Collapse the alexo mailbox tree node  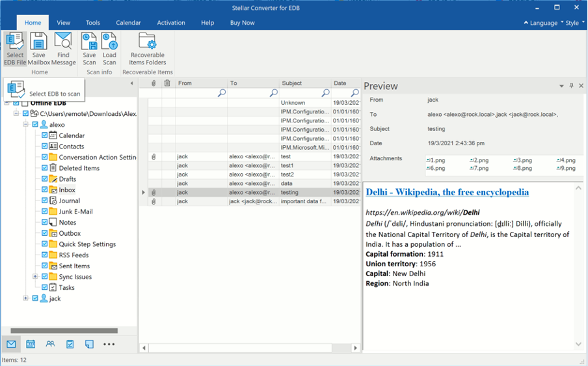pos(25,124)
